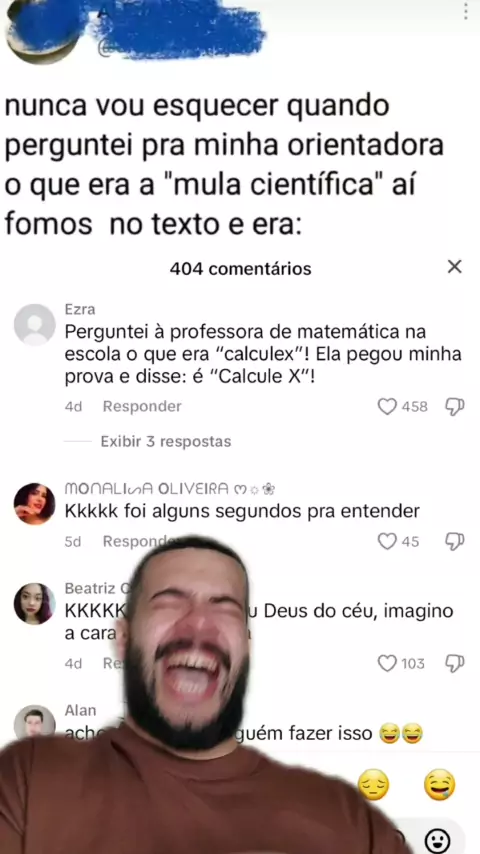Open the emoji picker smiley button
The image size is (480, 854).
tap(438, 841)
